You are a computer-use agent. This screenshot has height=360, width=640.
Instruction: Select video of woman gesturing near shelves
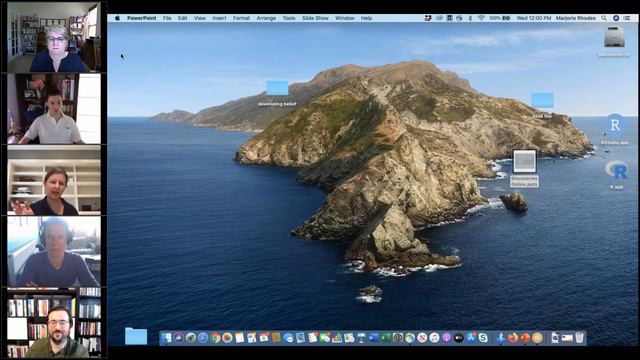click(54, 180)
